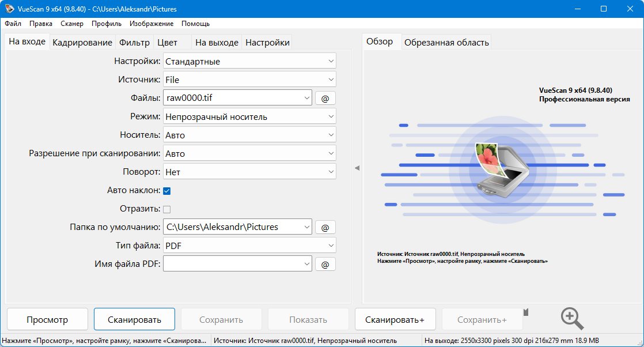Click status text Источник: Источник raw0000.tif
The height and width of the screenshot is (347, 644).
(x=305, y=341)
